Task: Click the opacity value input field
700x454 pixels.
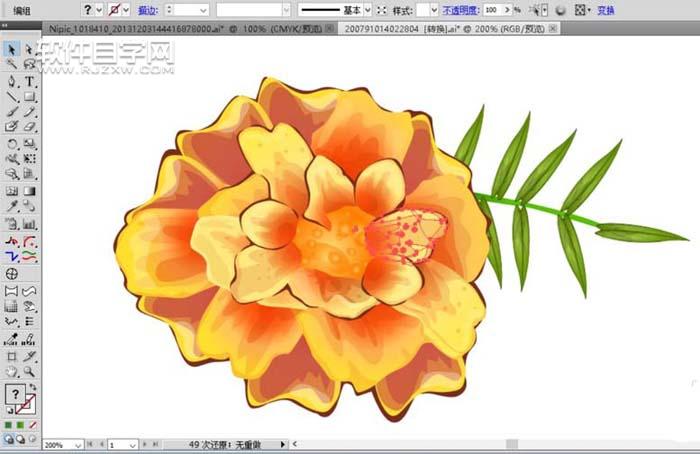Action: [x=491, y=9]
